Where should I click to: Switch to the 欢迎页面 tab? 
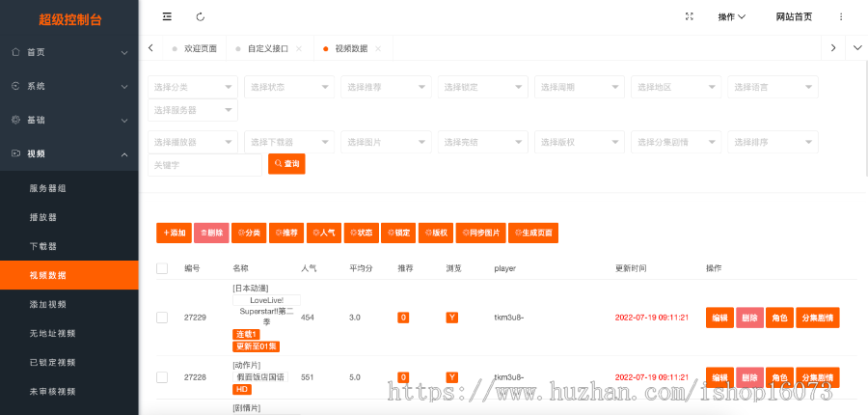[195, 49]
